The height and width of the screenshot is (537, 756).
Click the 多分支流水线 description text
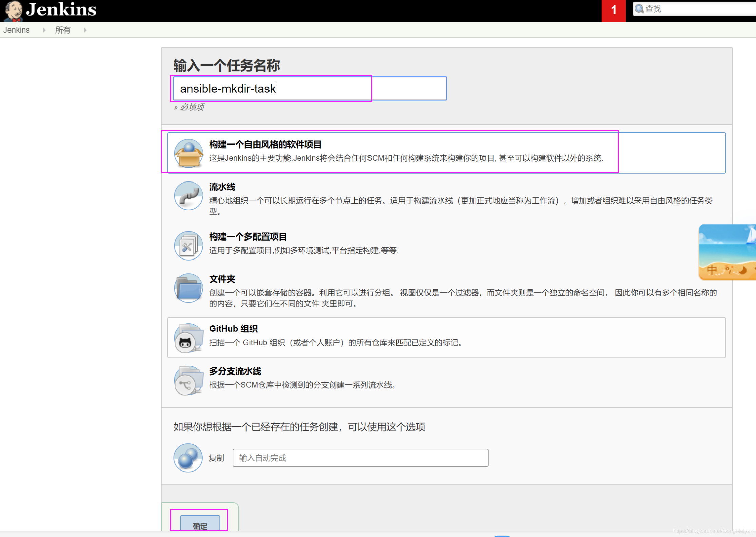point(302,385)
